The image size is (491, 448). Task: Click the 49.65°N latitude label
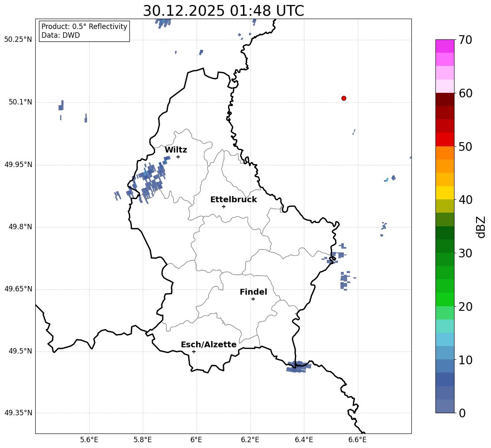coord(18,289)
